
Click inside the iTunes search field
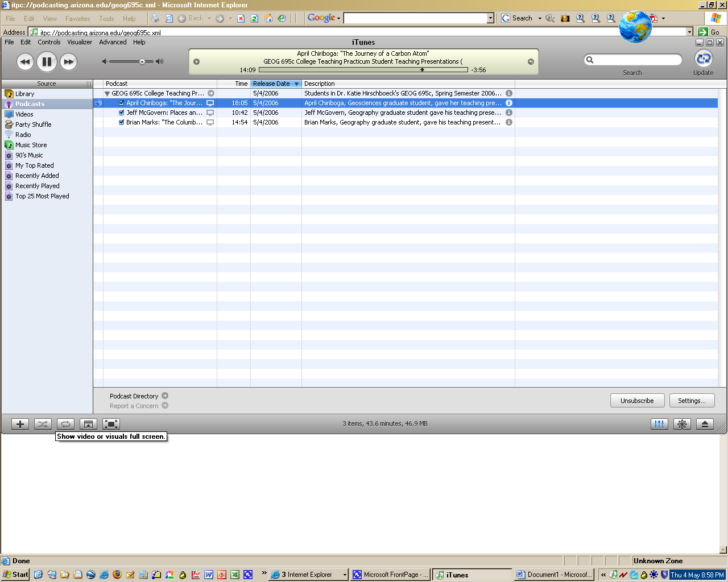click(633, 60)
